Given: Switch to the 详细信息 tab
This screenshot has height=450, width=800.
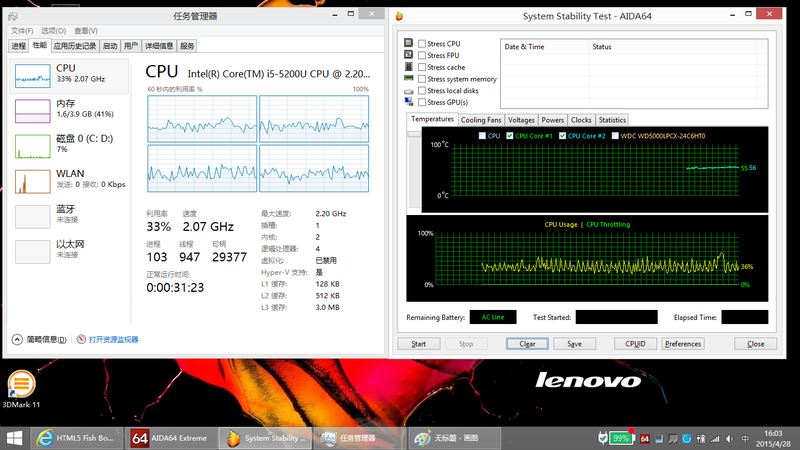Looking at the screenshot, I should pyautogui.click(x=159, y=46).
